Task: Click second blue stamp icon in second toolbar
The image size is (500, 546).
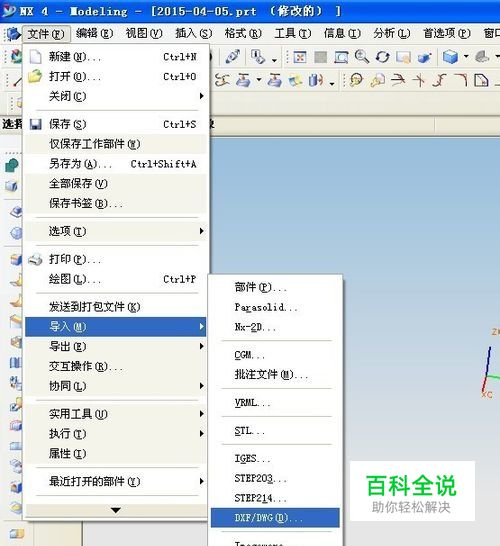Action: [x=275, y=80]
